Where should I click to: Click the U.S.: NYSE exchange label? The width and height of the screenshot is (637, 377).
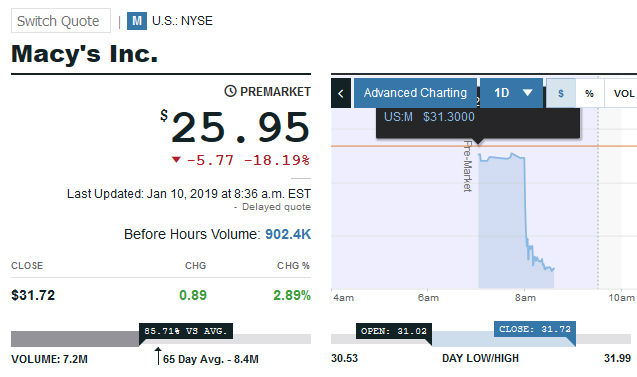click(x=182, y=21)
